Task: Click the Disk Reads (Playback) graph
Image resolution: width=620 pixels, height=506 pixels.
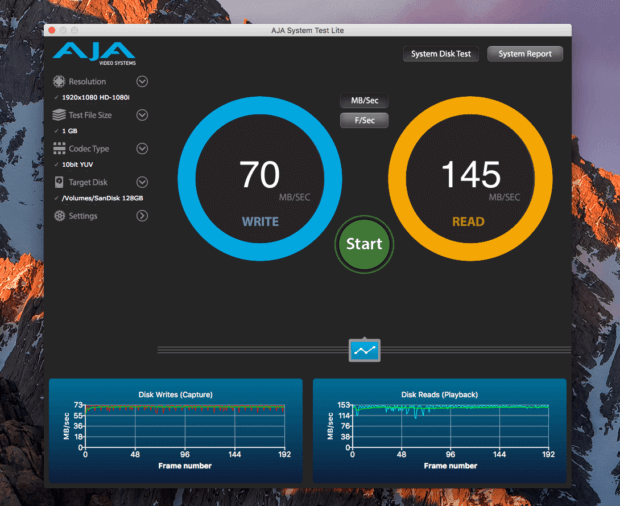Action: click(x=440, y=430)
